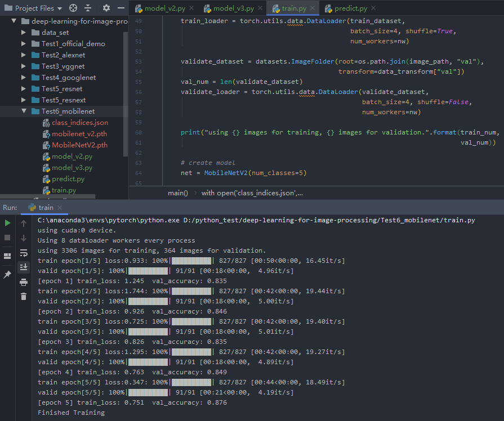Toggle the pin tab icon in Run panel

pyautogui.click(x=7, y=275)
